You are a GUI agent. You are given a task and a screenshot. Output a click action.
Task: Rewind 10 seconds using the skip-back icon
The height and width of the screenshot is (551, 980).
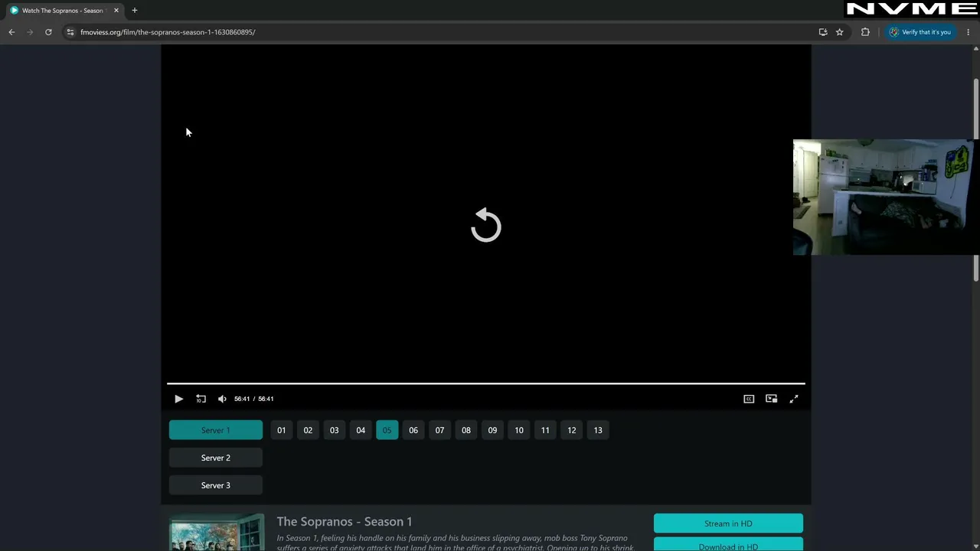(x=201, y=399)
